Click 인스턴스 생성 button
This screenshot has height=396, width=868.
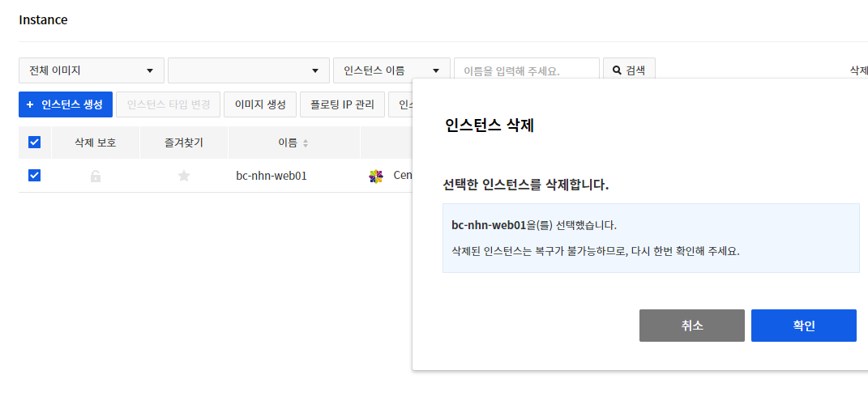(66, 104)
